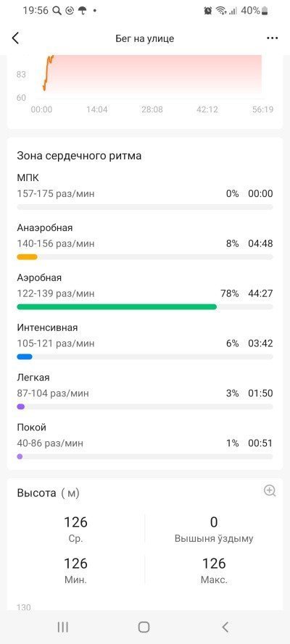Tap the battery indicator icon
The width and height of the screenshot is (290, 644).
click(x=266, y=11)
